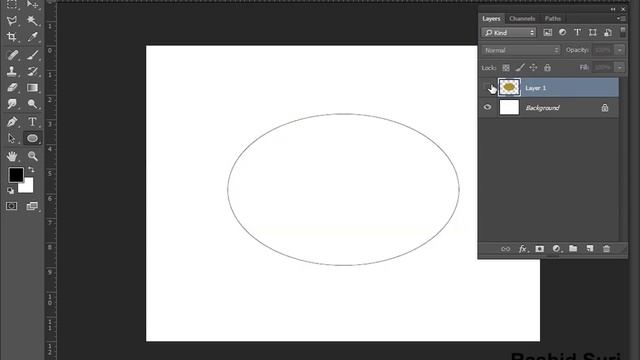Open the blending mode Normal dropdown
640x360 pixels.
(521, 50)
